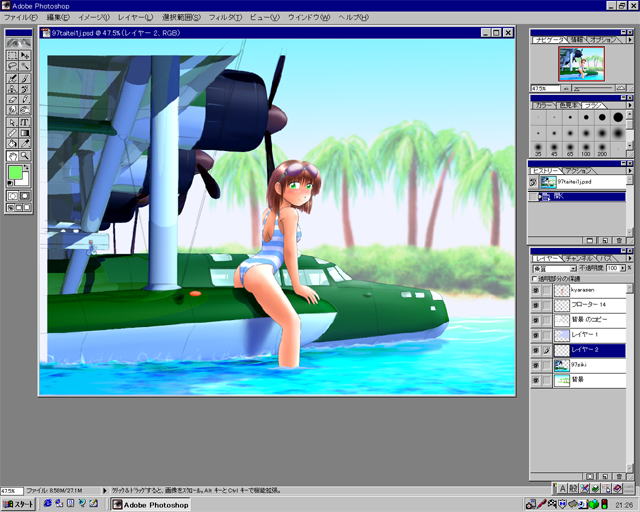The width and height of the screenshot is (640, 512).
Task: Select the Type tool
Action: point(25,122)
